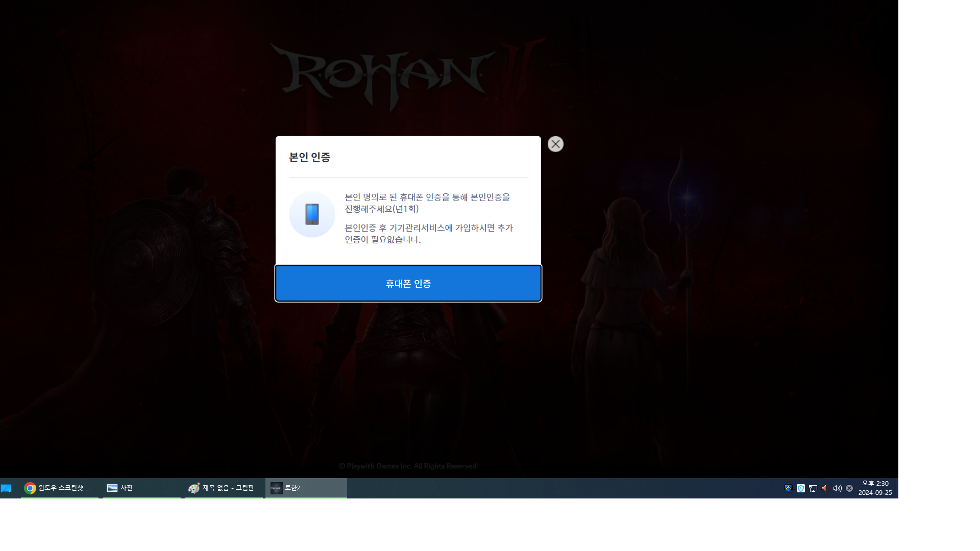Open the white speaker volume control
Image resolution: width=980 pixels, height=551 pixels.
[x=837, y=488]
